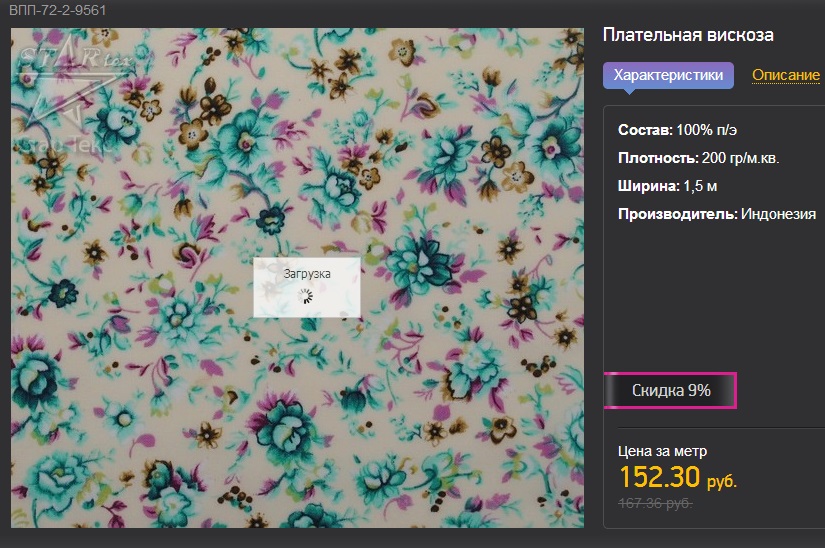Click the crossed-out old price 167.36 руб.
The image size is (825, 548).
point(656,503)
